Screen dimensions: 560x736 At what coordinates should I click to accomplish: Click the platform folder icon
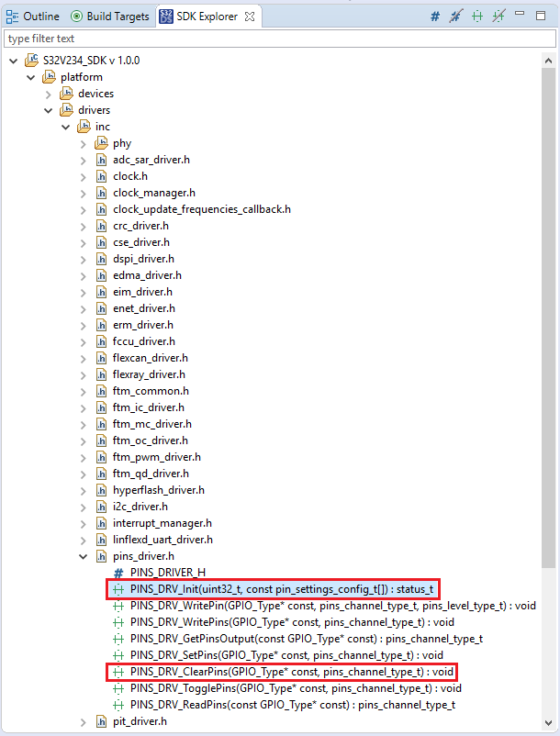tap(49, 76)
